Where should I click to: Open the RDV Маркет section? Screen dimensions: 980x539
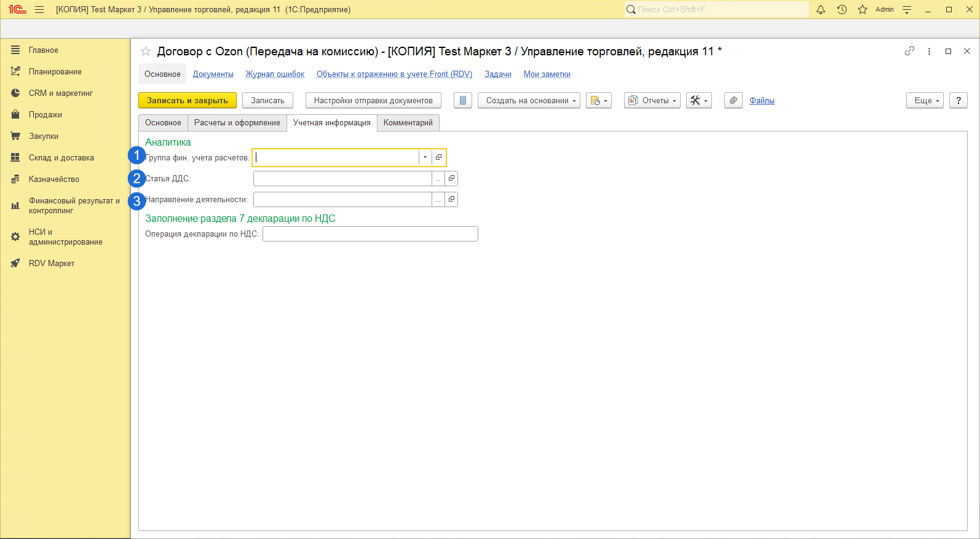[x=65, y=264]
